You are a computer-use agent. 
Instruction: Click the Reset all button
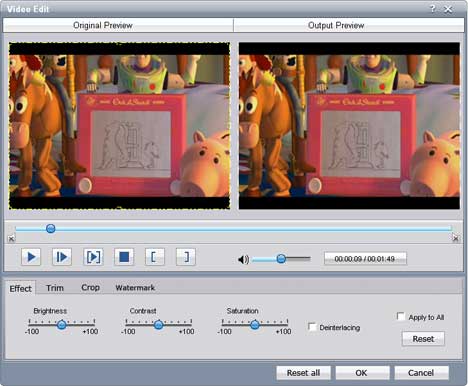coord(303,373)
